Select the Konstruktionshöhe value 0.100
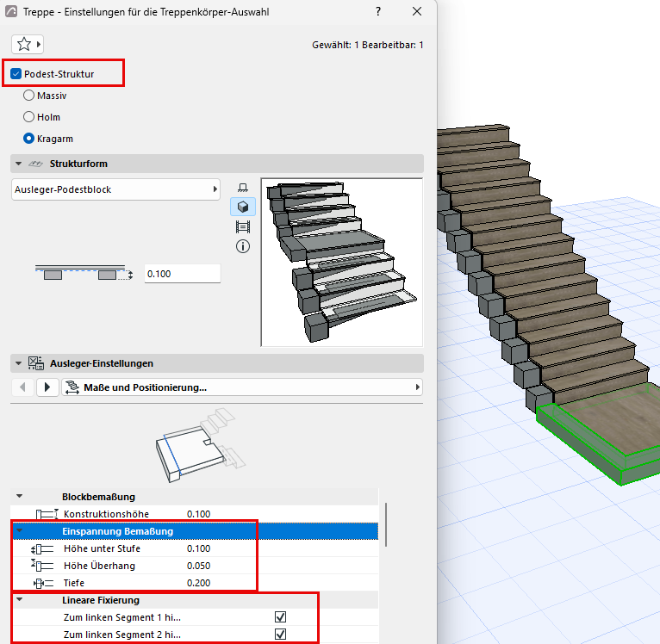This screenshot has height=644, width=660. 199,514
